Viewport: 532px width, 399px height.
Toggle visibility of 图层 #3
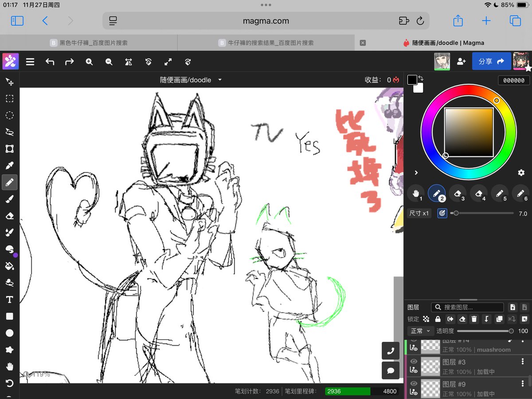tap(414, 361)
